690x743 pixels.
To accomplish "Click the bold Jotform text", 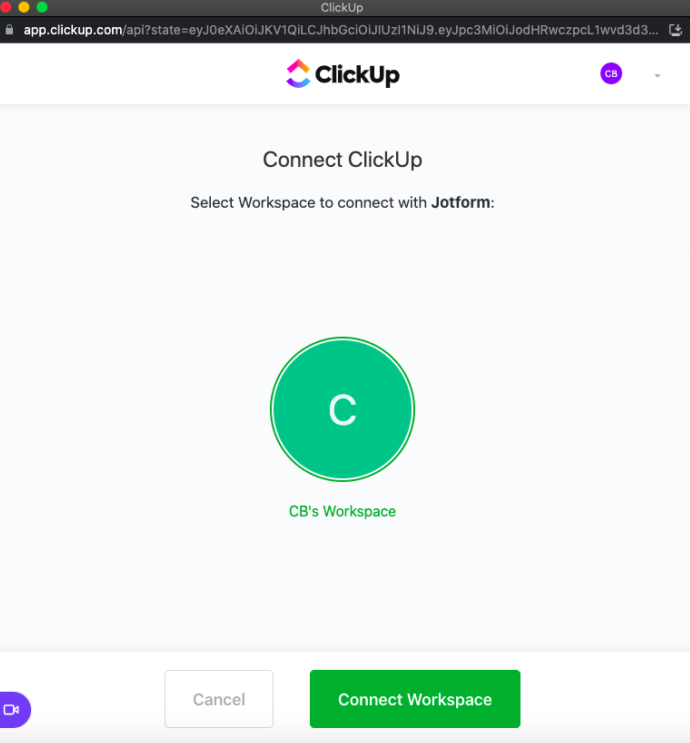I will [x=460, y=202].
